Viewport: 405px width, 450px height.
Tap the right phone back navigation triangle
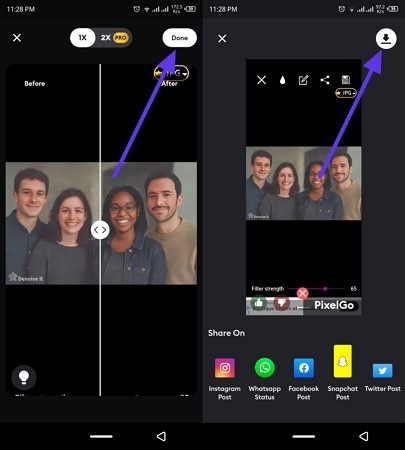pos(364,436)
